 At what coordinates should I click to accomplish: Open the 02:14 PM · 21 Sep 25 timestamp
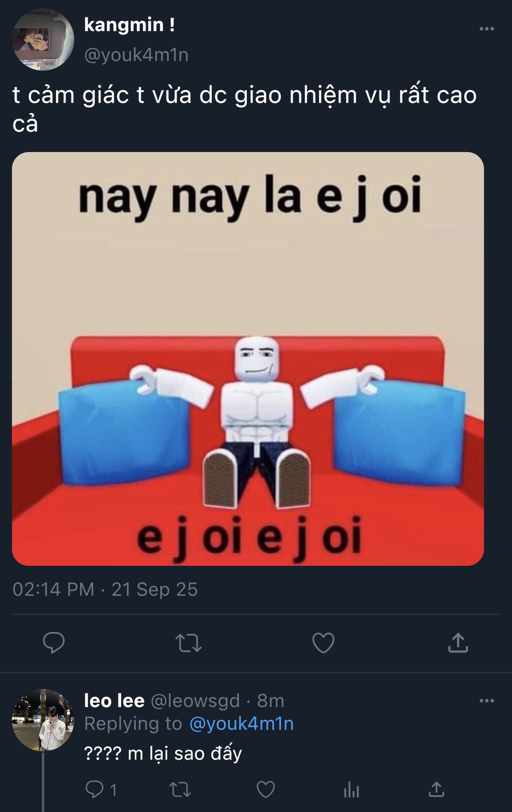click(105, 589)
